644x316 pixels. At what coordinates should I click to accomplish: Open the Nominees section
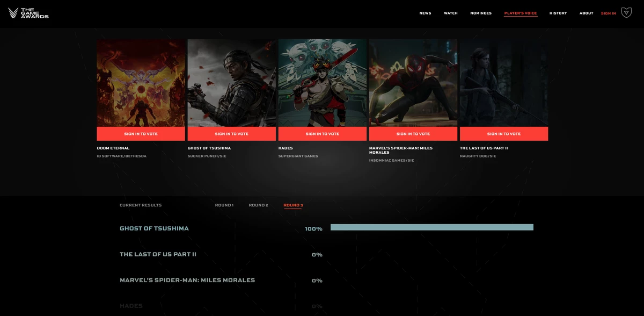(x=481, y=13)
